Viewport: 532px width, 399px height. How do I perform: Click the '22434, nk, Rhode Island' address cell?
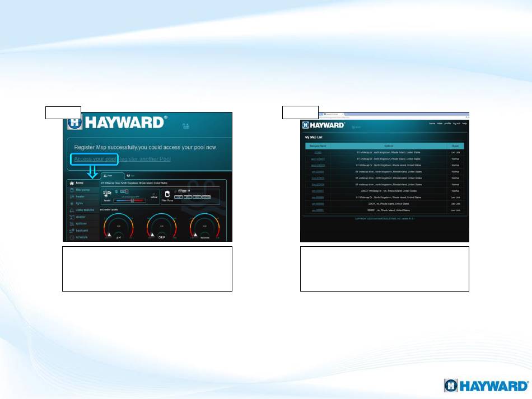(389, 204)
